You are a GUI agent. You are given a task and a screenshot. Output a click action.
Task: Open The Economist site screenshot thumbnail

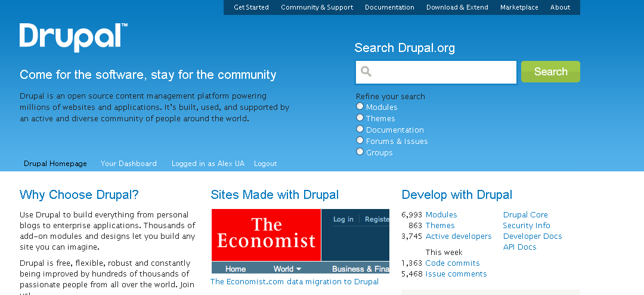pos(300,241)
